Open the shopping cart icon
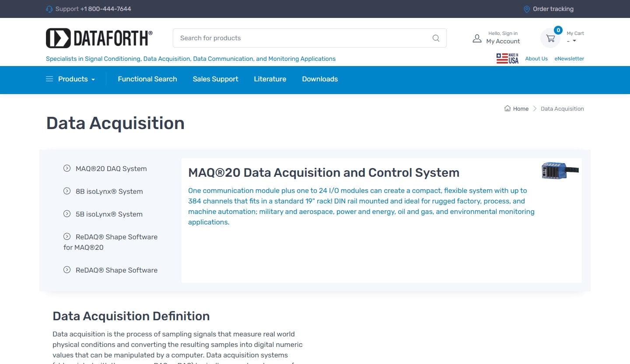The image size is (630, 364). pos(550,38)
